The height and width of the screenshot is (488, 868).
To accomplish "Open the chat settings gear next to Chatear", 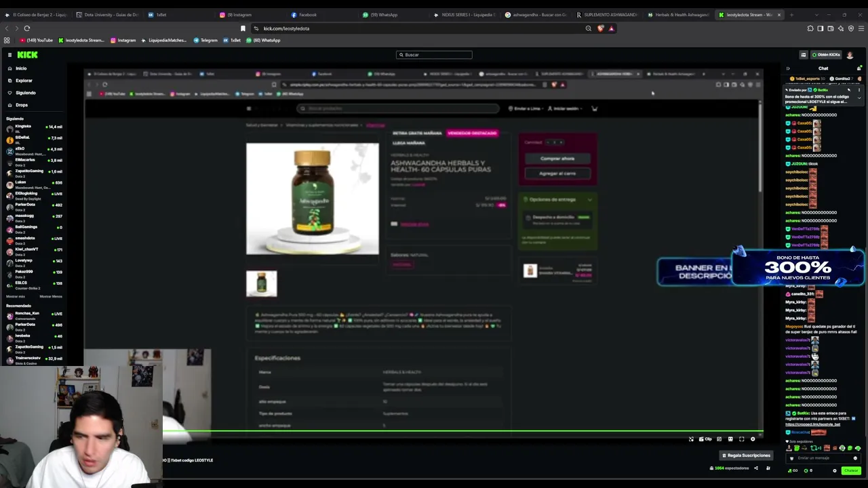I will tap(835, 470).
